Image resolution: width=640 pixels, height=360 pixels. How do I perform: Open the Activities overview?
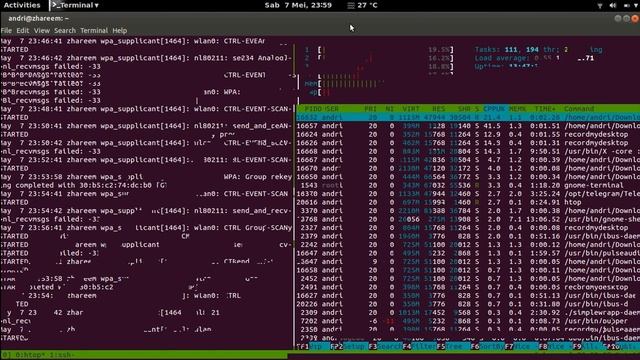coord(22,5)
